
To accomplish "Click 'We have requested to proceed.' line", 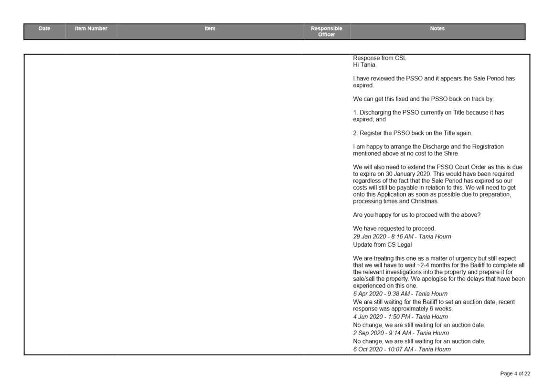I will (x=394, y=229).
